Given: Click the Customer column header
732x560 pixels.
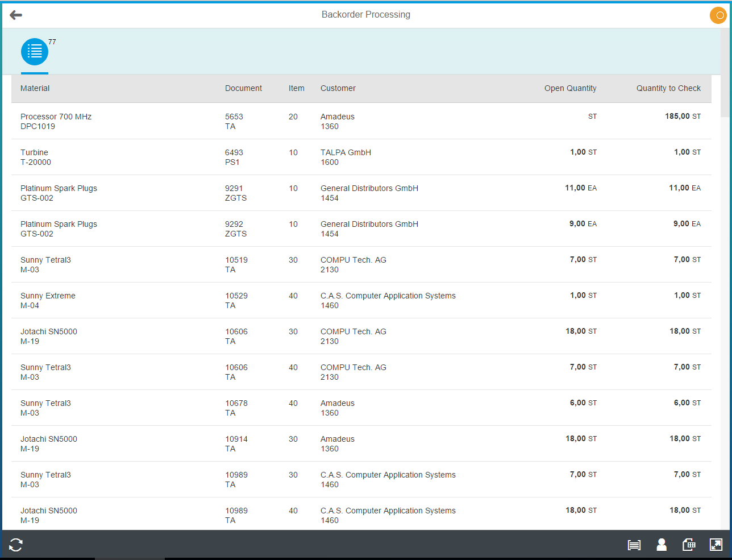Looking at the screenshot, I should pos(338,88).
